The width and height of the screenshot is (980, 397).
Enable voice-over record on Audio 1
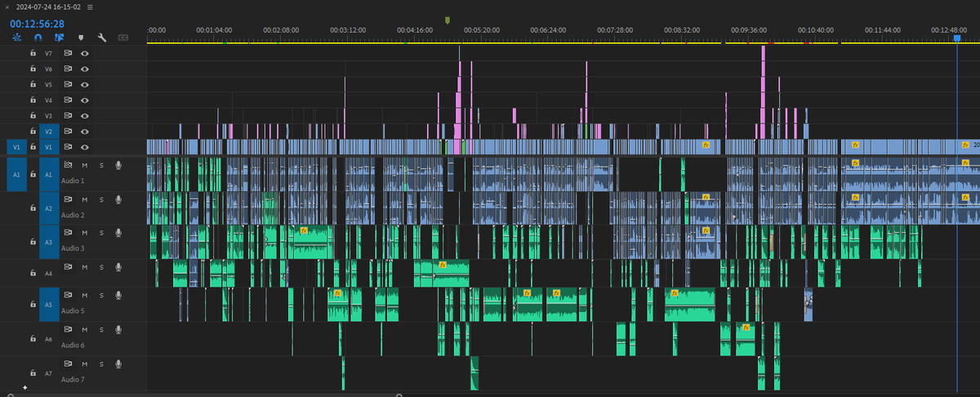point(118,165)
